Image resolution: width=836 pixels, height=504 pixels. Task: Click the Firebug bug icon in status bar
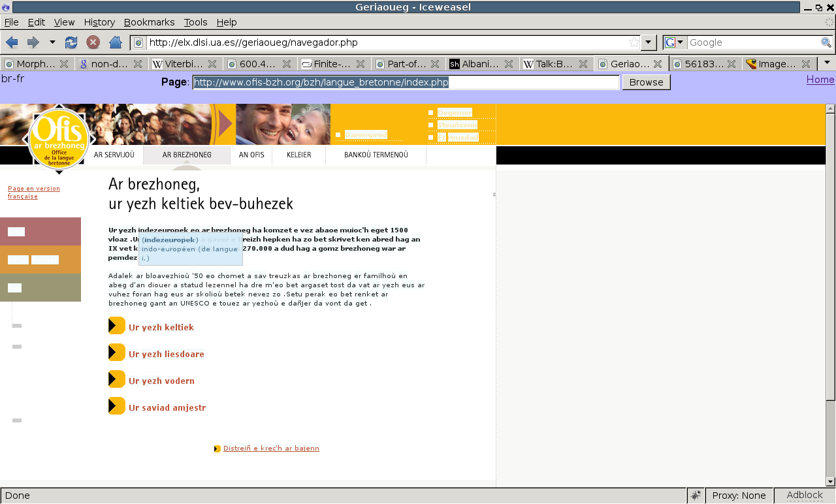pyautogui.click(x=696, y=496)
